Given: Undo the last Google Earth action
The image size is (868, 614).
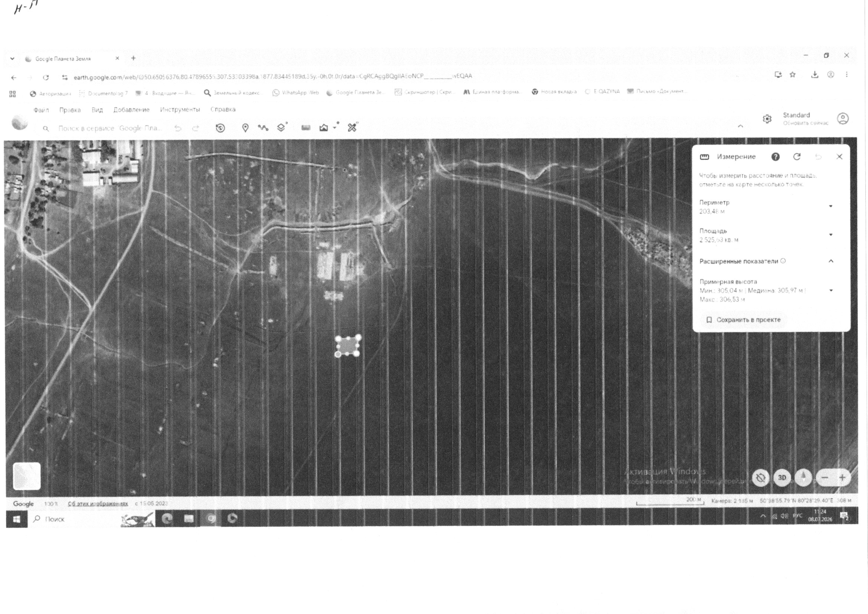Looking at the screenshot, I should coord(178,128).
